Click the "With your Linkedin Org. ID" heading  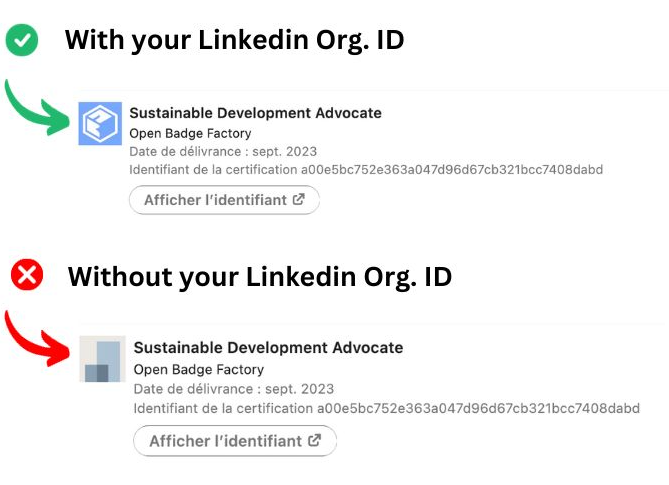(x=234, y=41)
